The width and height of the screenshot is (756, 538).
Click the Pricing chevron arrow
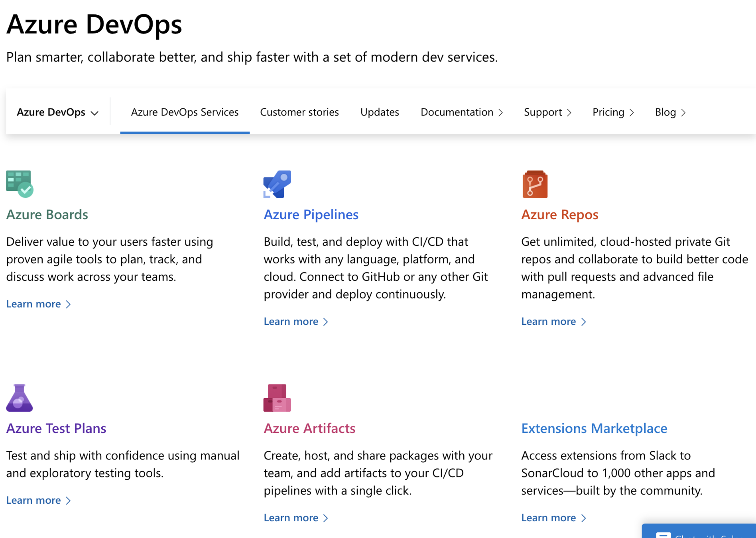point(632,113)
